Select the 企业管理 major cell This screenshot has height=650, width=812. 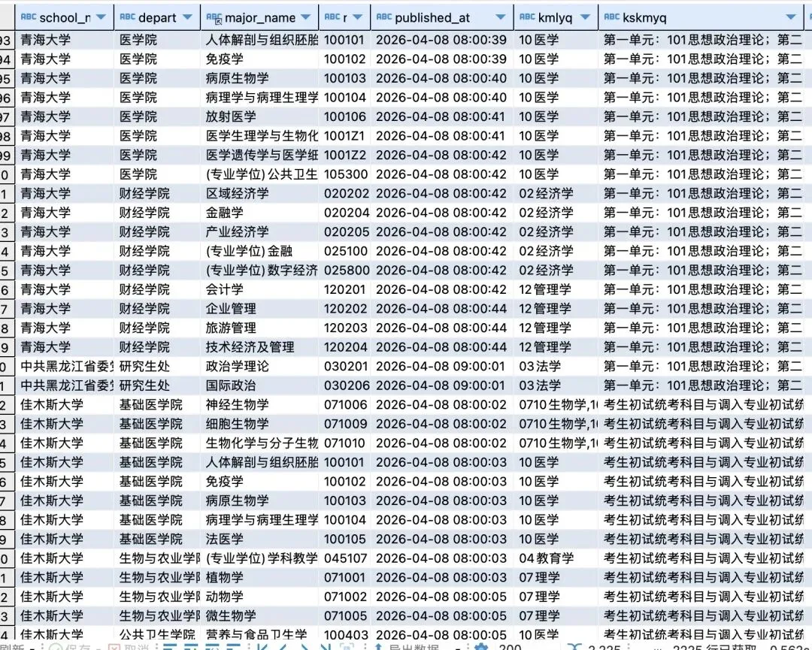[259, 308]
